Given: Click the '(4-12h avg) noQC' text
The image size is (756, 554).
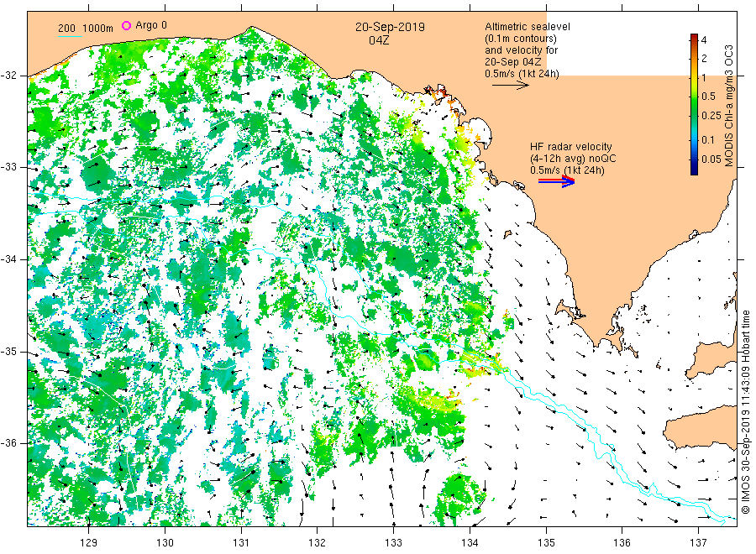Looking at the screenshot, I should pos(573,159).
